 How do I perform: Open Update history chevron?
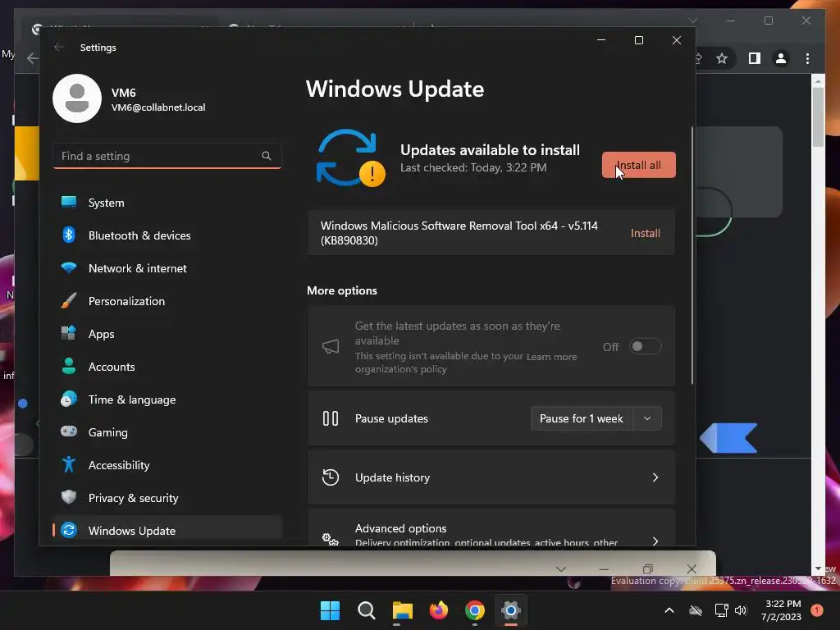tap(655, 477)
